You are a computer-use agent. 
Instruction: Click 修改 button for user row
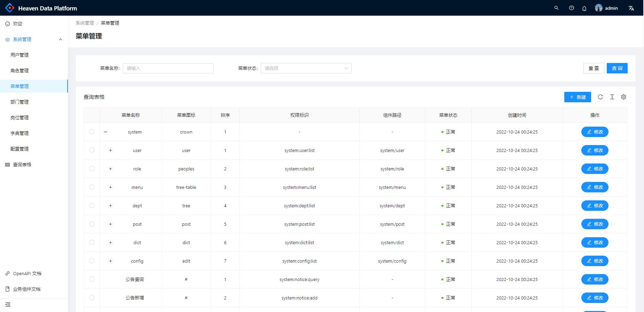595,150
